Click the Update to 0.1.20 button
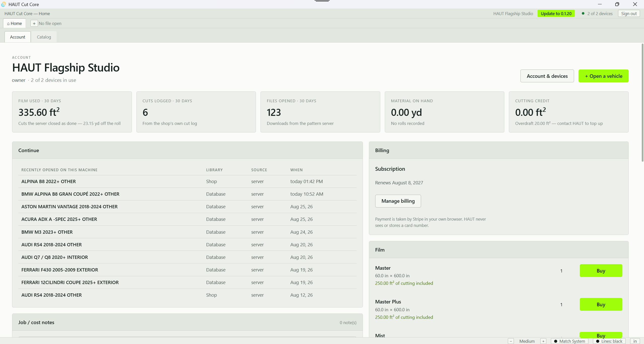The width and height of the screenshot is (644, 344). (556, 14)
